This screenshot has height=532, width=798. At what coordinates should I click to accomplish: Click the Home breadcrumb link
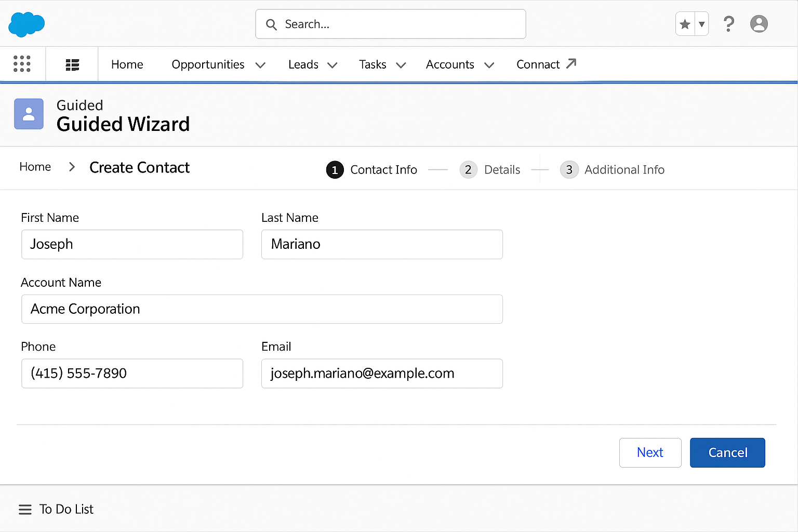35,167
